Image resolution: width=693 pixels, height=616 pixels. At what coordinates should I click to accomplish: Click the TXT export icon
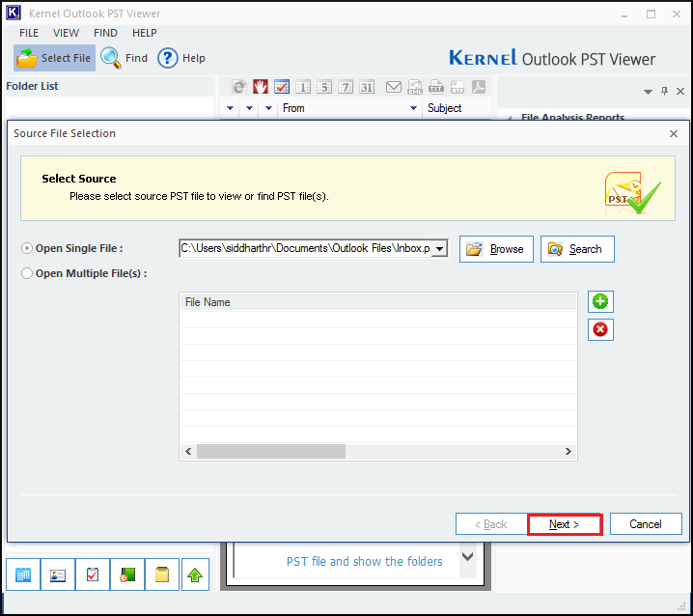[x=435, y=87]
